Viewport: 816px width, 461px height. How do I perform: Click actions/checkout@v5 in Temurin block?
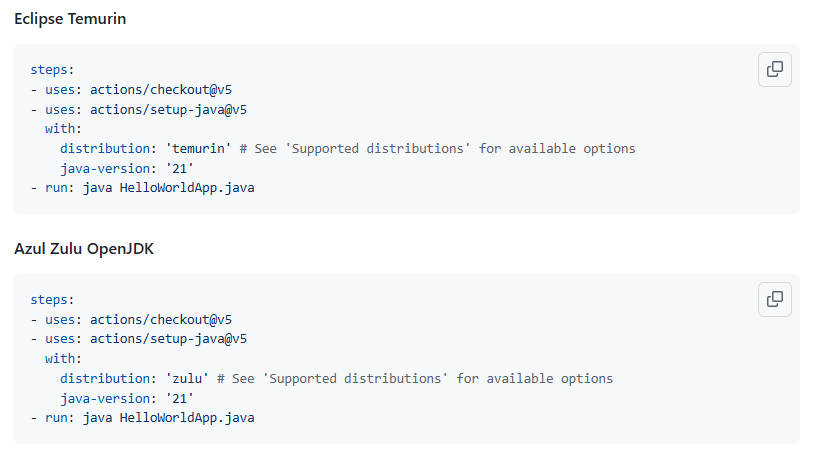(161, 89)
